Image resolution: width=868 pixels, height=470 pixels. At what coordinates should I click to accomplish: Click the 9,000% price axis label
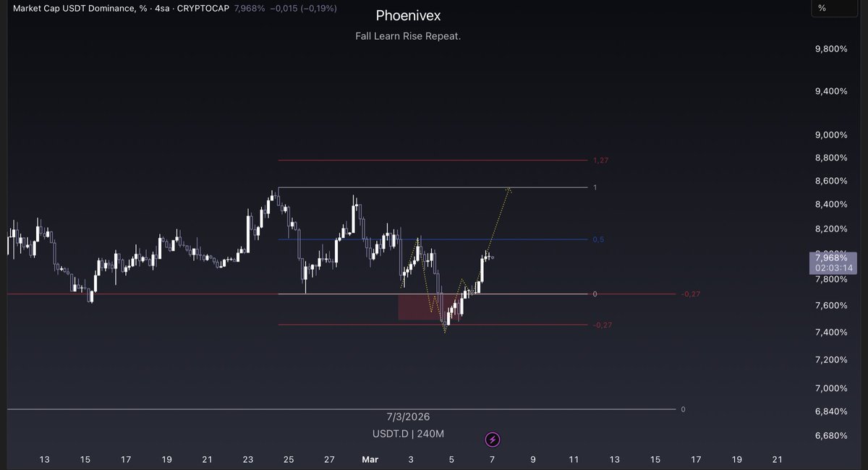pyautogui.click(x=830, y=134)
